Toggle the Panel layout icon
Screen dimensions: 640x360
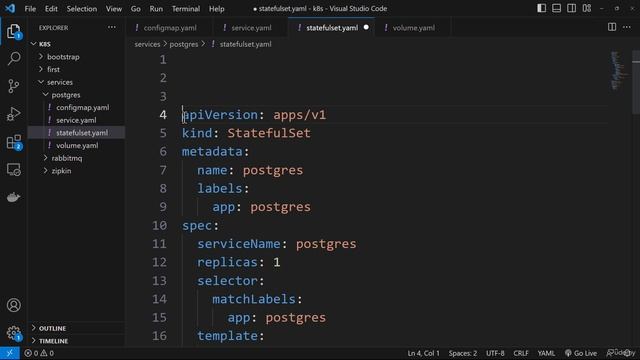point(556,8)
